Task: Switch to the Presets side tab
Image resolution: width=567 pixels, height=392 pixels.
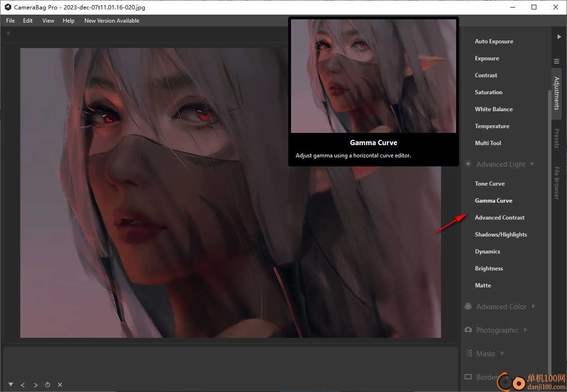Action: pos(557,139)
